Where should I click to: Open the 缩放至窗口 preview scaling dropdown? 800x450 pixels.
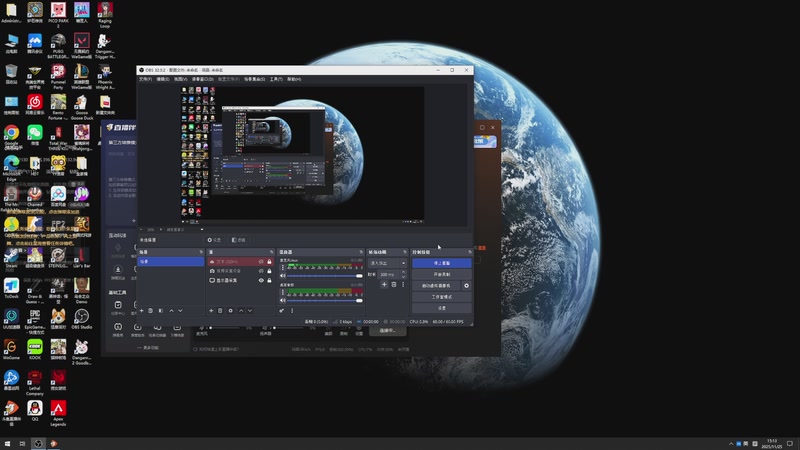(184, 230)
